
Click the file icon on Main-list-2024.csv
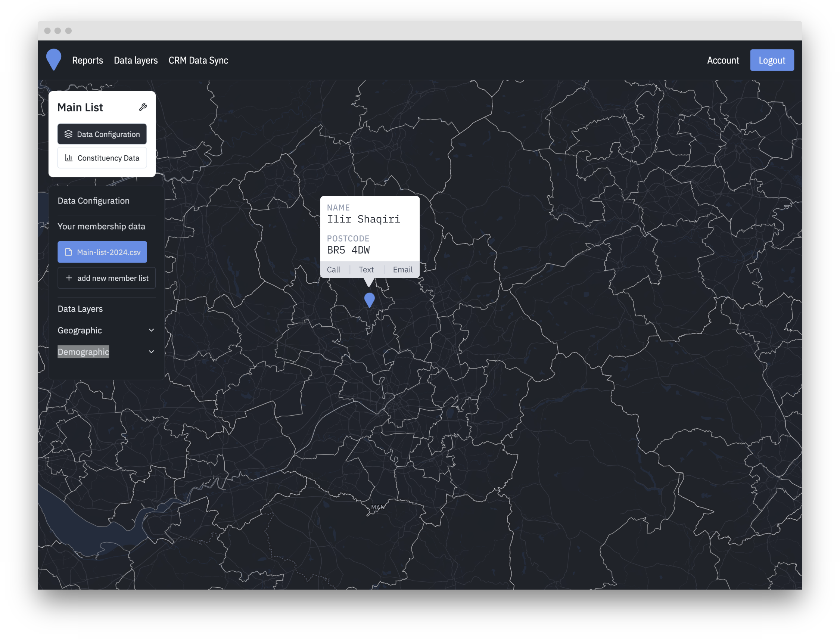click(x=68, y=252)
